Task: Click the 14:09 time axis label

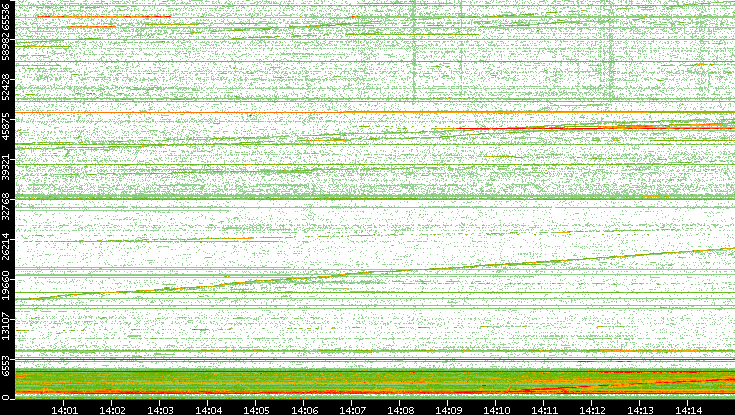Action: coord(448,411)
